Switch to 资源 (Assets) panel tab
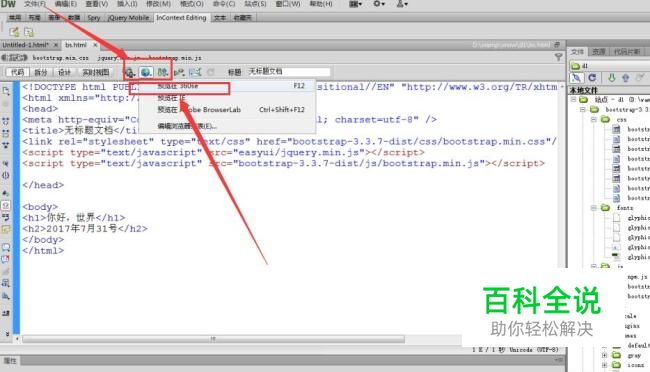650x372 pixels. point(599,51)
